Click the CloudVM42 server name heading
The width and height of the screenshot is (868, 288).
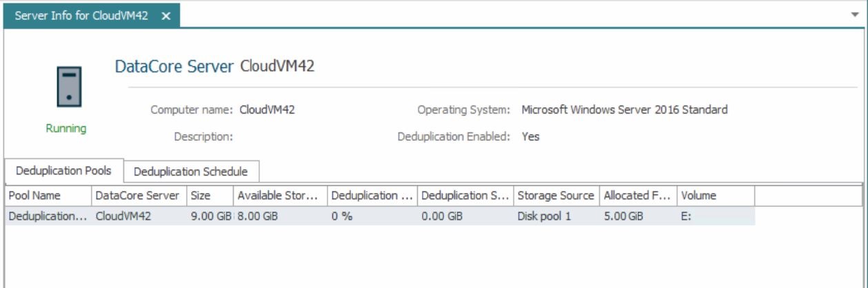click(x=277, y=67)
